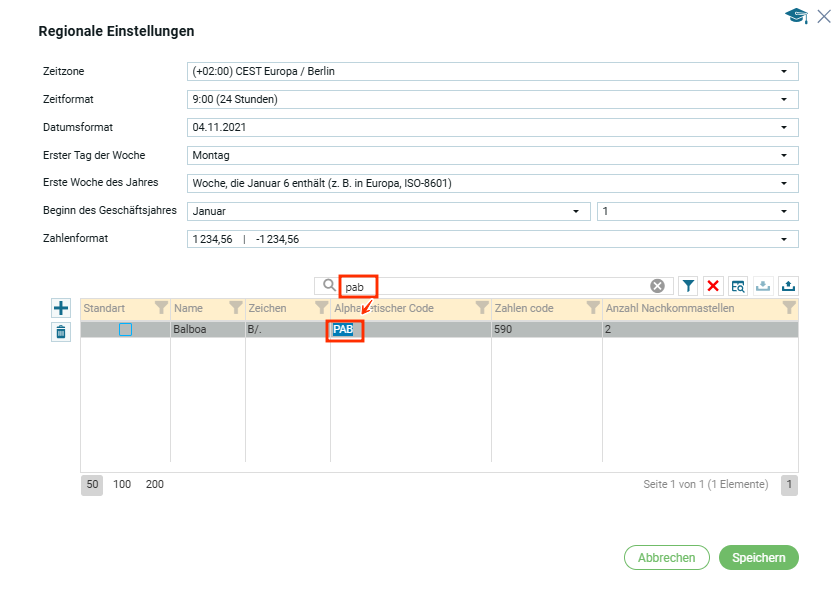The width and height of the screenshot is (840, 592).
Task: Click the Speichern button
Action: click(758, 558)
